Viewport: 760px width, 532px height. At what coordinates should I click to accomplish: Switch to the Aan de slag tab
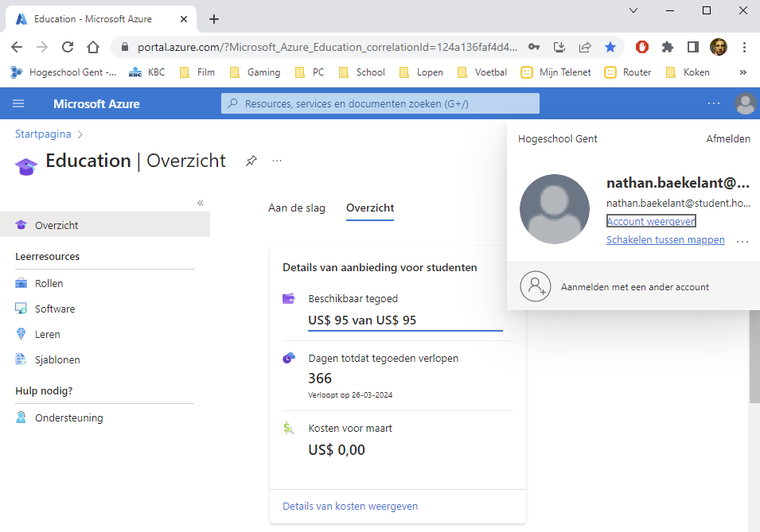coord(297,208)
